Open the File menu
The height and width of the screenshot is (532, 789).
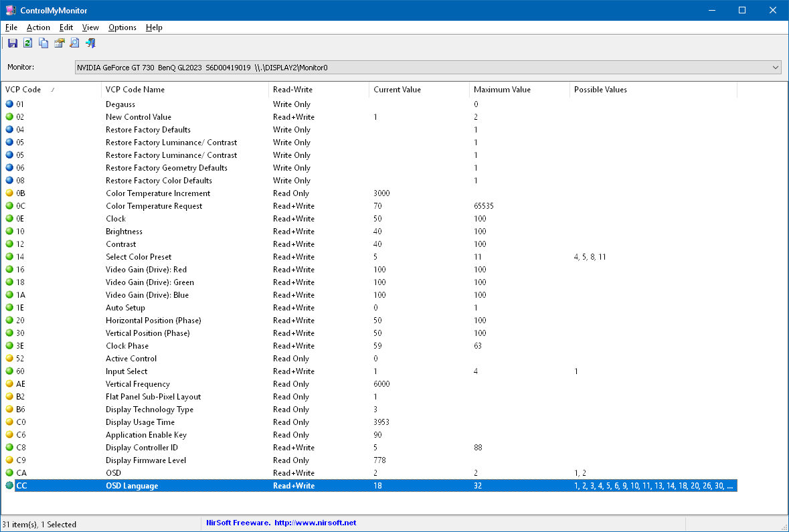[x=11, y=27]
